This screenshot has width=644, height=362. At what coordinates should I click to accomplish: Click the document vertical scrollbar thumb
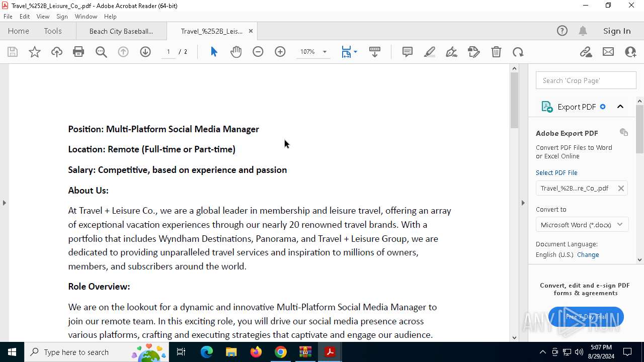[514, 100]
